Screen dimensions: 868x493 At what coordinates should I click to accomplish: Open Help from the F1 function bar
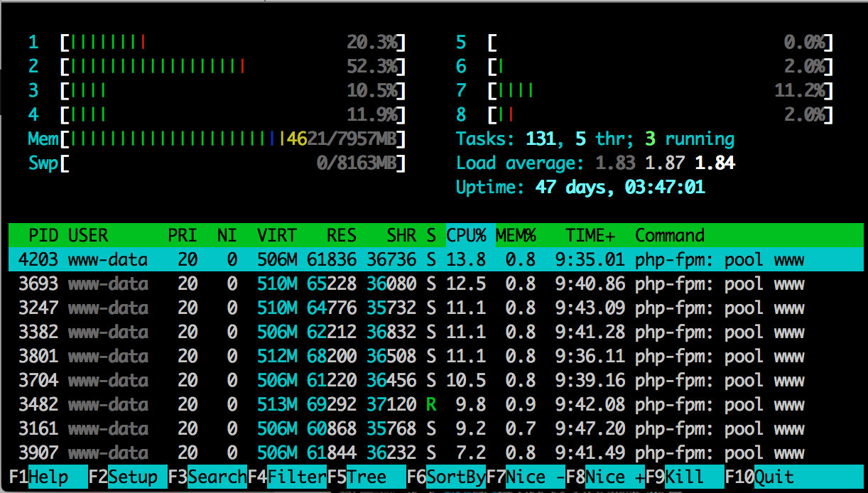[48, 477]
